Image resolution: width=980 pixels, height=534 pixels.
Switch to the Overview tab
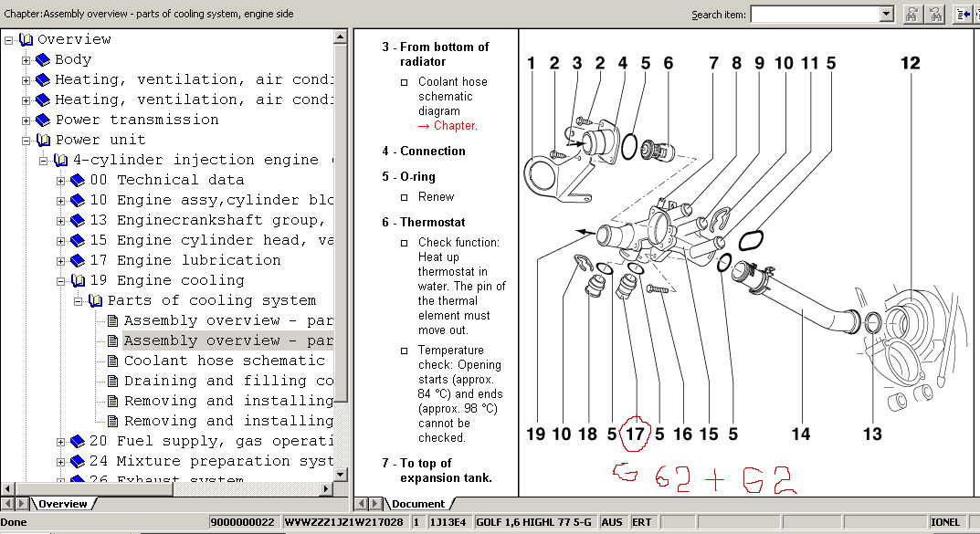pos(62,504)
